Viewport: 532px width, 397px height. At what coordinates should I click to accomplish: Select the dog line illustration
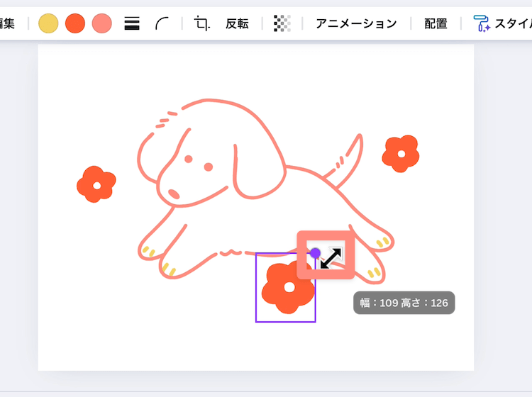click(266, 191)
